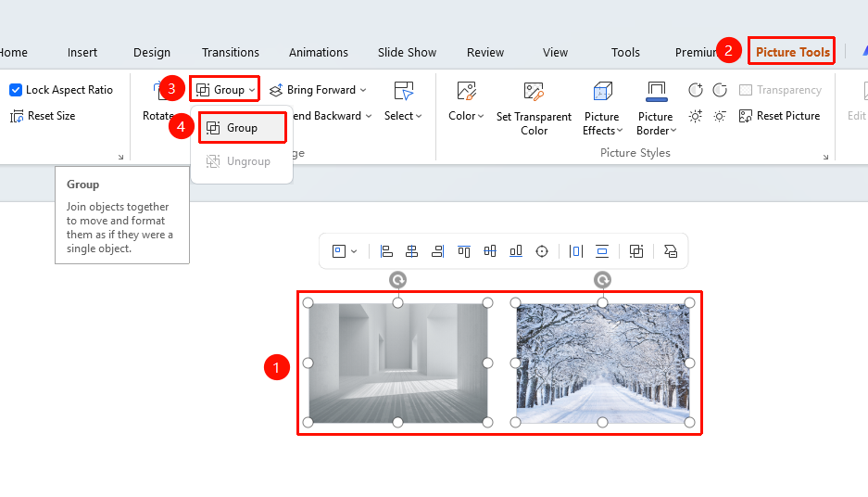868x497 pixels.
Task: Open the Tools tab
Action: tap(625, 52)
